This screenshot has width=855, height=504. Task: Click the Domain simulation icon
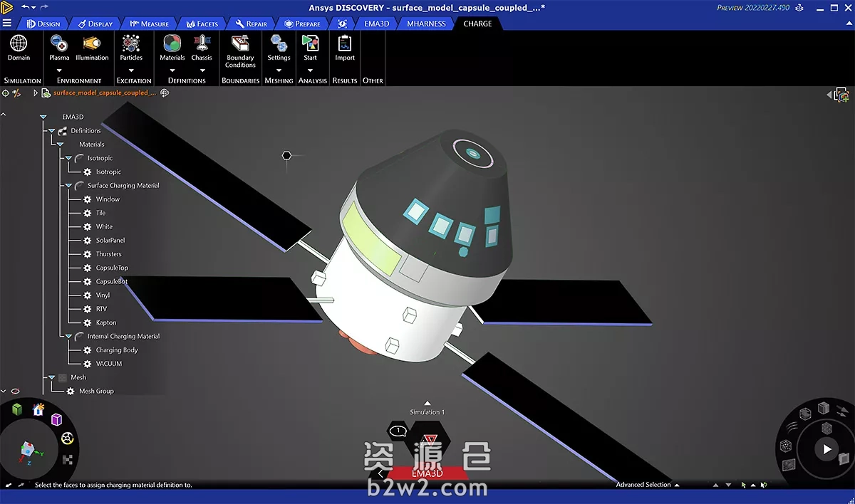tap(19, 48)
